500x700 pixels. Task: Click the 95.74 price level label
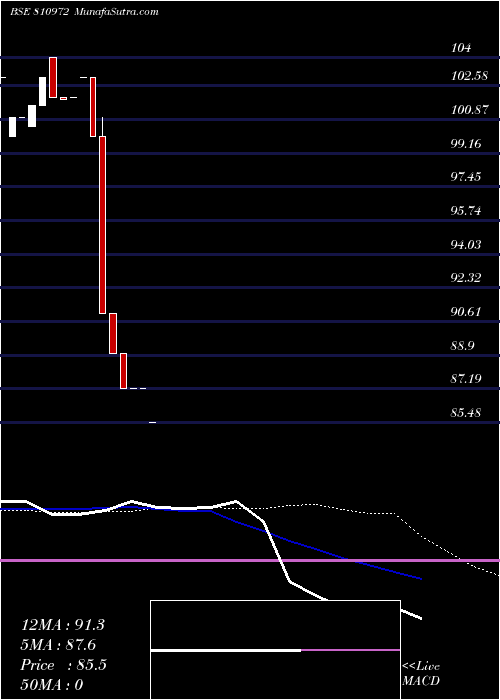(466, 211)
